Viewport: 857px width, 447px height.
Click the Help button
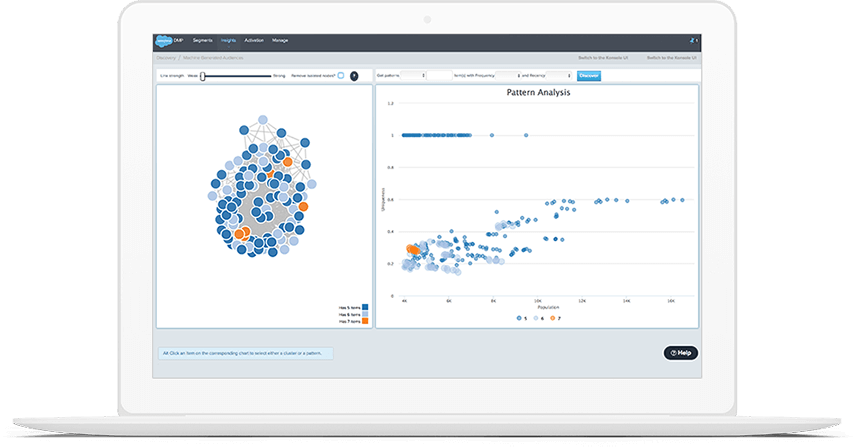click(680, 353)
